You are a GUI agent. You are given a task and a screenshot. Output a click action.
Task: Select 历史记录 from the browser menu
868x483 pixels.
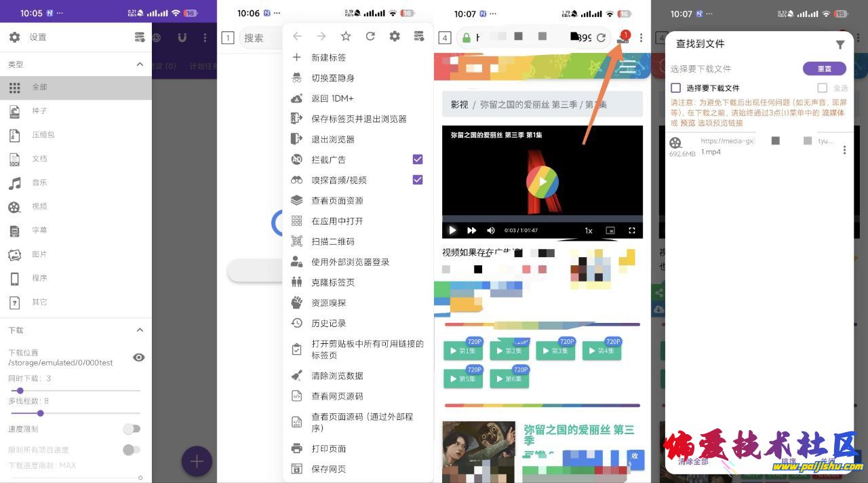(x=329, y=324)
